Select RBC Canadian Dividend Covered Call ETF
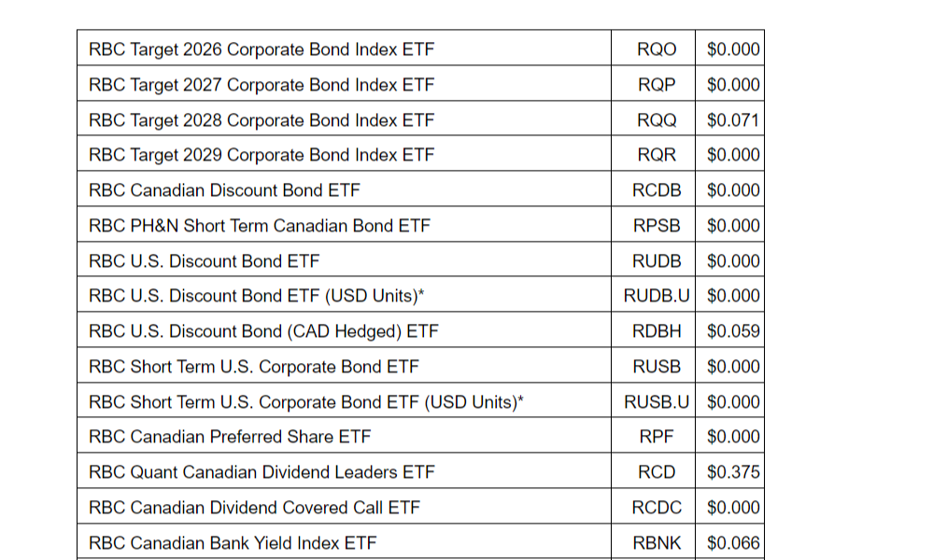The image size is (933, 560). [x=255, y=508]
